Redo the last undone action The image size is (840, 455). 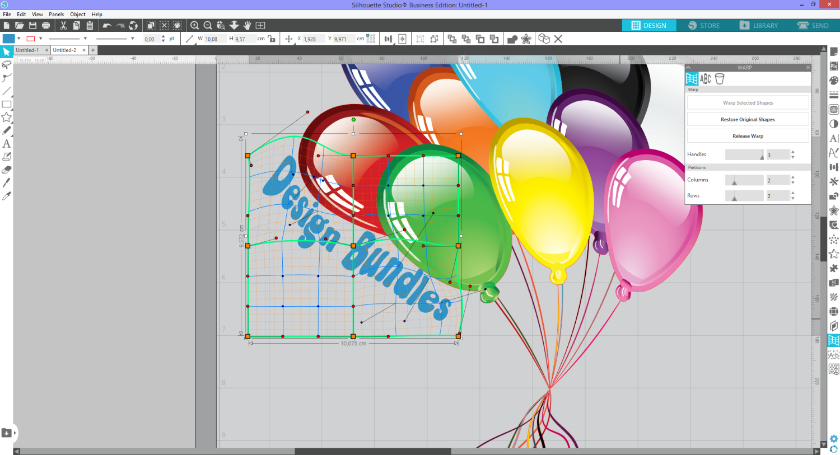pyautogui.click(x=120, y=25)
